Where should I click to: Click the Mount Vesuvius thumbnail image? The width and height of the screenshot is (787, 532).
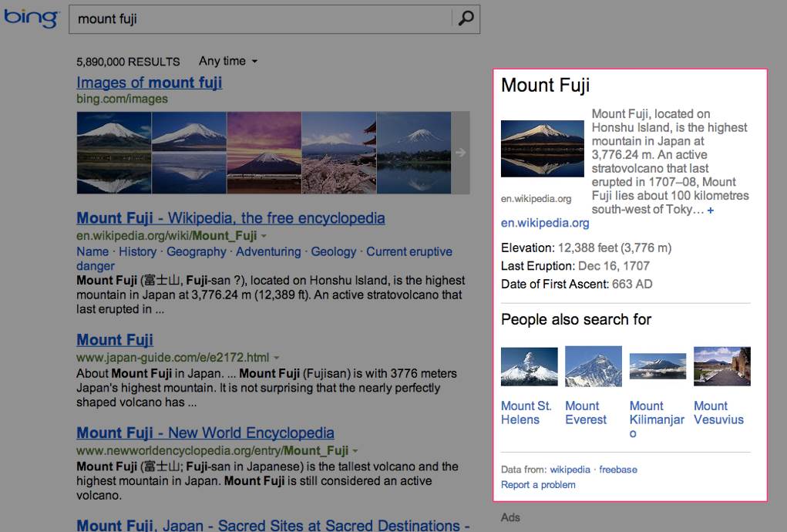[722, 366]
